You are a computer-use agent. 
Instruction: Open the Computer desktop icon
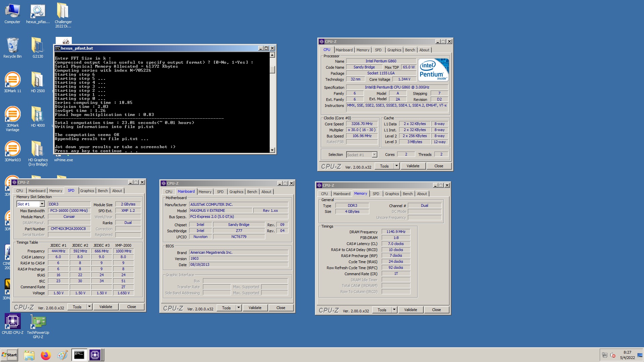coord(12,13)
